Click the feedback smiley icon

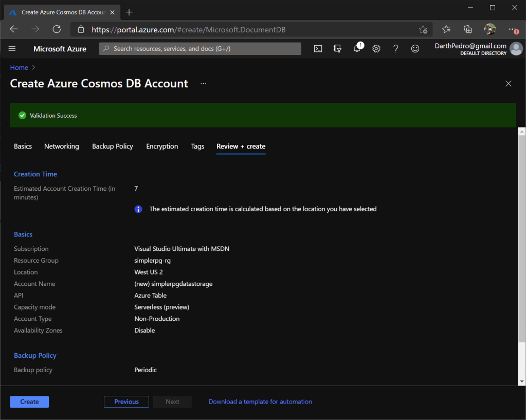pos(415,49)
